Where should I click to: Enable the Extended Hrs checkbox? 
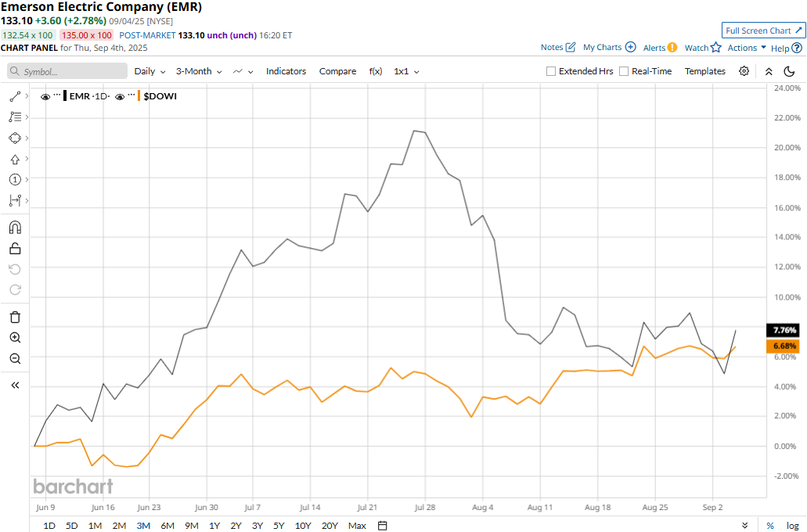[551, 71]
